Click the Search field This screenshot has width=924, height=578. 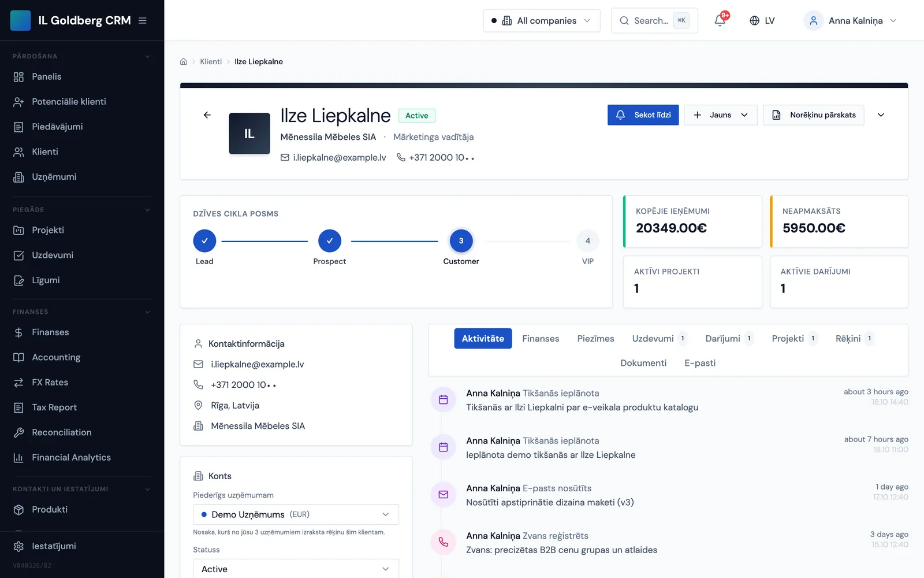pos(654,20)
